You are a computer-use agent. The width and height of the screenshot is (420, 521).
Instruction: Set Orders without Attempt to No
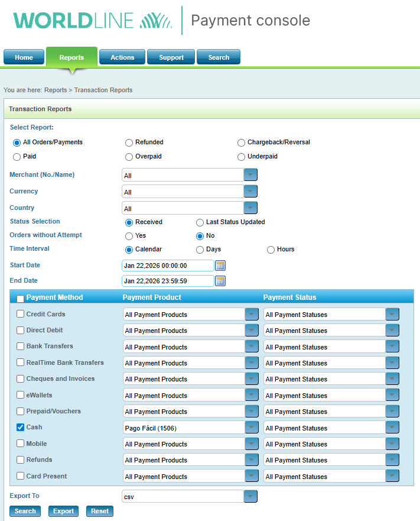(x=200, y=236)
